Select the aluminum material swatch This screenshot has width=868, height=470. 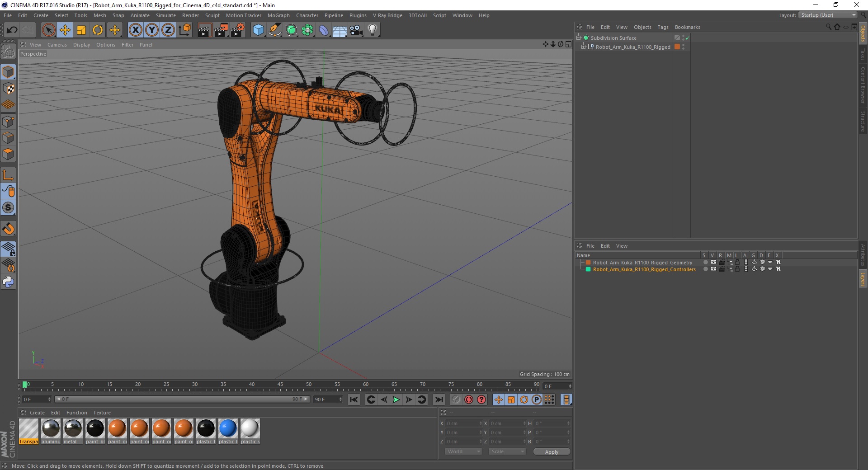click(x=51, y=428)
